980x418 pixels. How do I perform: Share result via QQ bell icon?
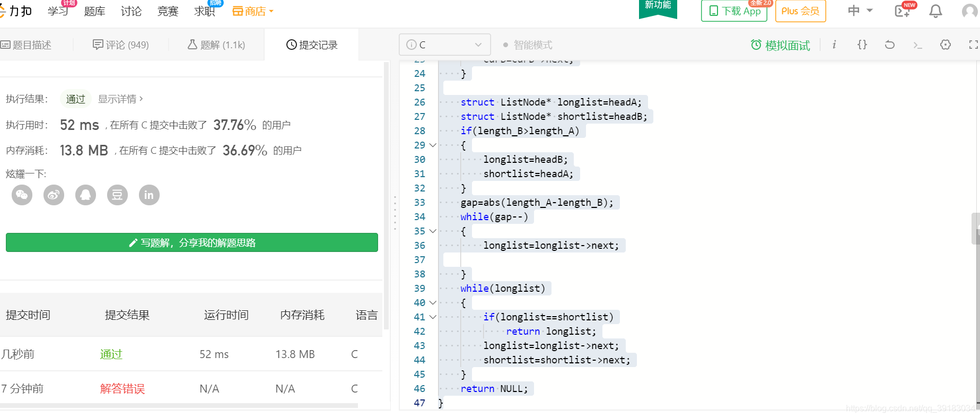click(x=85, y=195)
